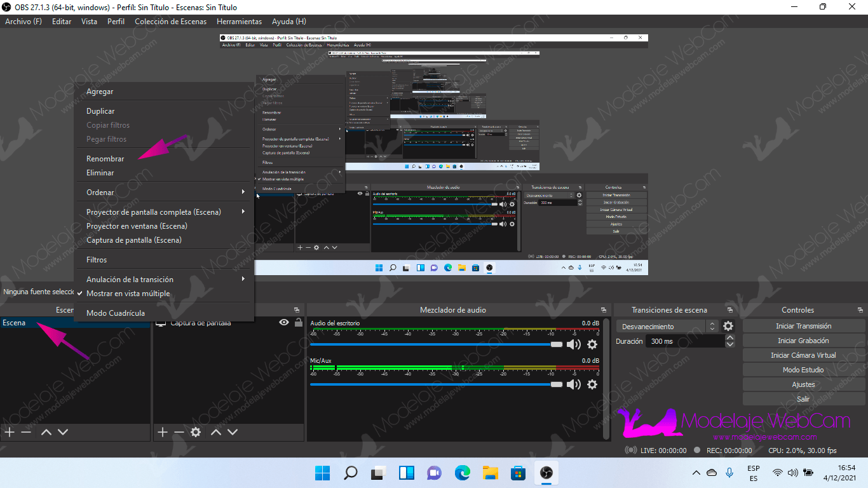Viewport: 868px width, 488px height.
Task: Move source down with arrow icon
Action: point(233,432)
